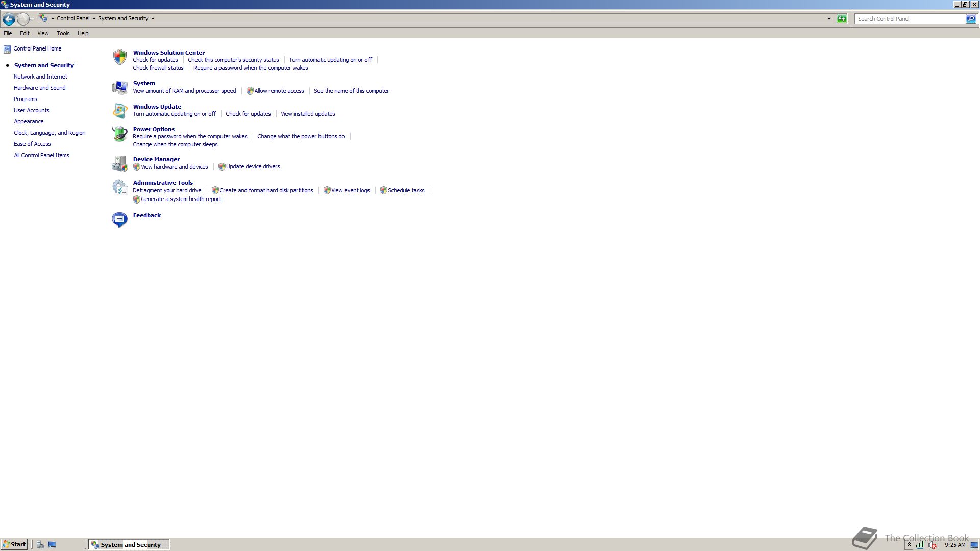Click the System computer icon
The image size is (980, 551).
[x=120, y=87]
